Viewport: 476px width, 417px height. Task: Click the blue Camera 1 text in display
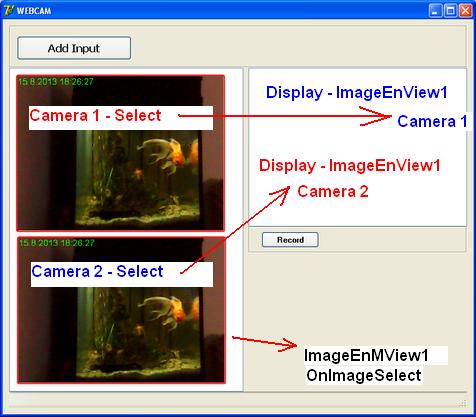(x=432, y=121)
